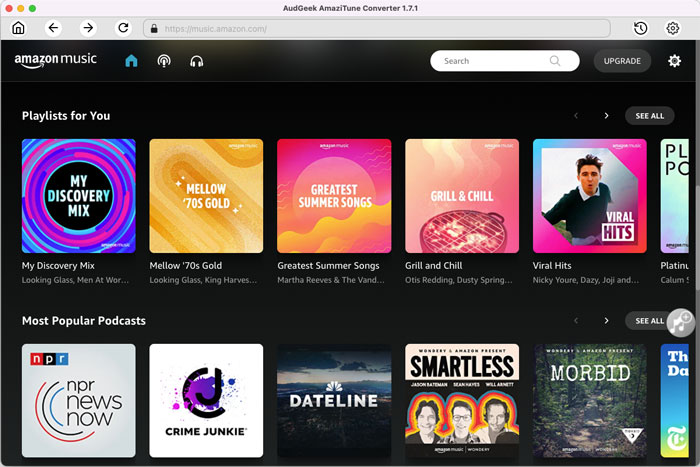The height and width of the screenshot is (467, 700).
Task: Show previous playlists with left chevron
Action: coord(576,116)
